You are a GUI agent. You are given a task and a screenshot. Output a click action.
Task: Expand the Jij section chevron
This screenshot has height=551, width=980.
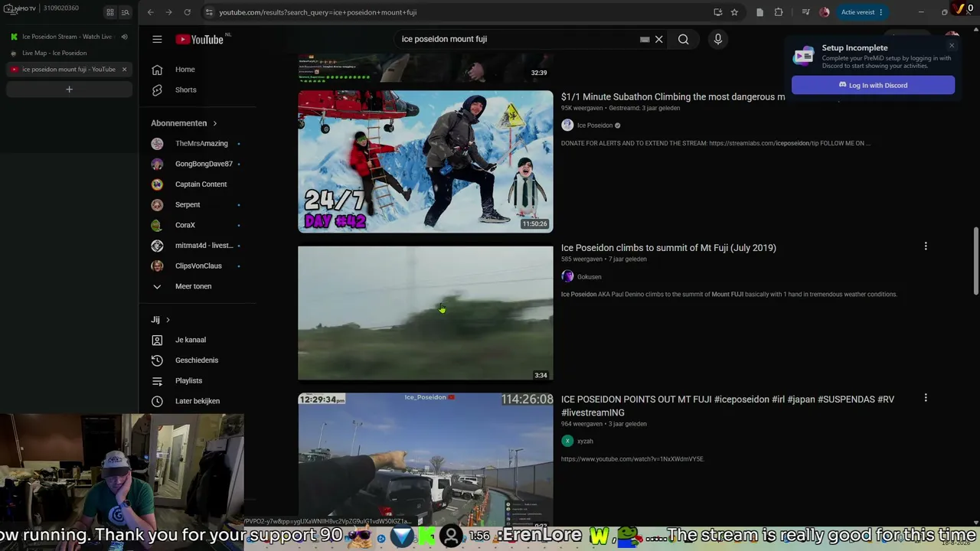(168, 320)
